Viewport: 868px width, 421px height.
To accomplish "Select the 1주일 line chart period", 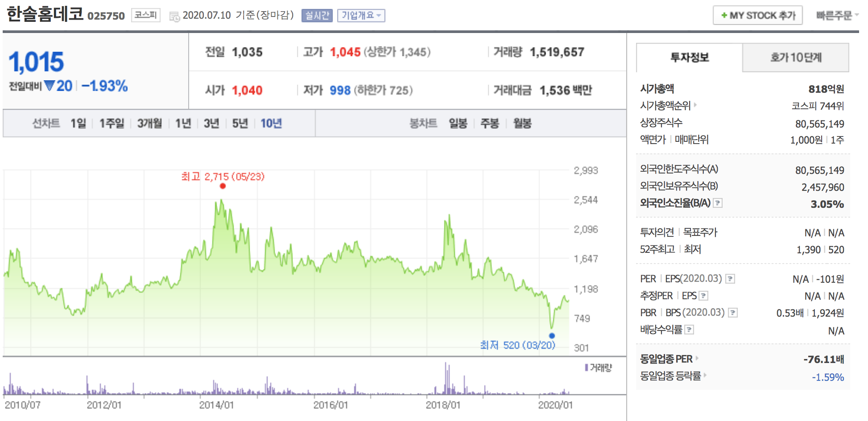I will point(112,123).
